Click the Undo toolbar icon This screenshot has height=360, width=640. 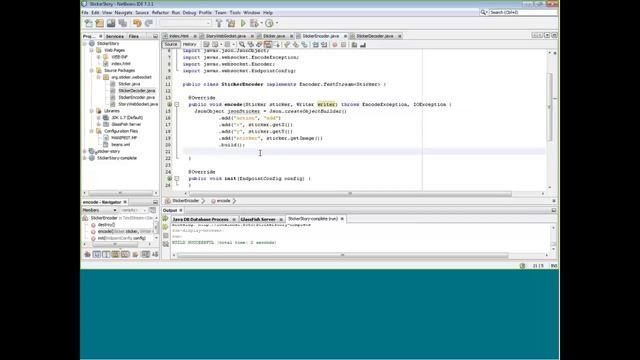pyautogui.click(x=137, y=23)
